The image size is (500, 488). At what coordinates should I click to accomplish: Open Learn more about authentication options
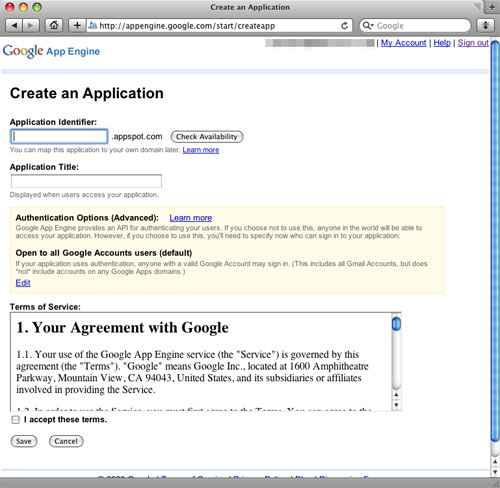(191, 218)
